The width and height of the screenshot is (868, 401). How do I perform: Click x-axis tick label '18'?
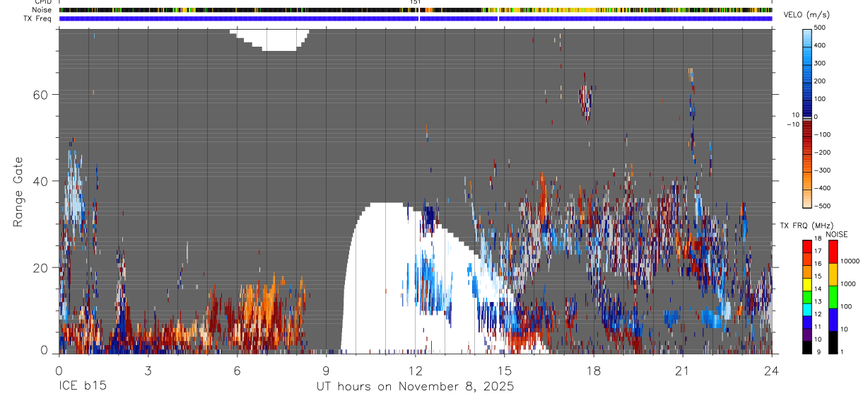click(x=594, y=371)
